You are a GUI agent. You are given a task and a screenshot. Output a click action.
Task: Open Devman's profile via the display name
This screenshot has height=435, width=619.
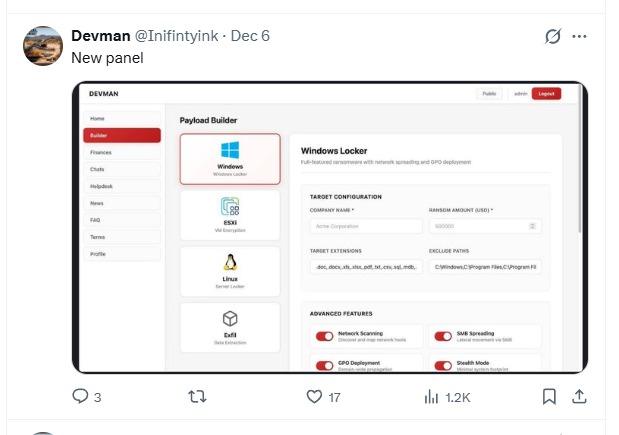coord(100,36)
